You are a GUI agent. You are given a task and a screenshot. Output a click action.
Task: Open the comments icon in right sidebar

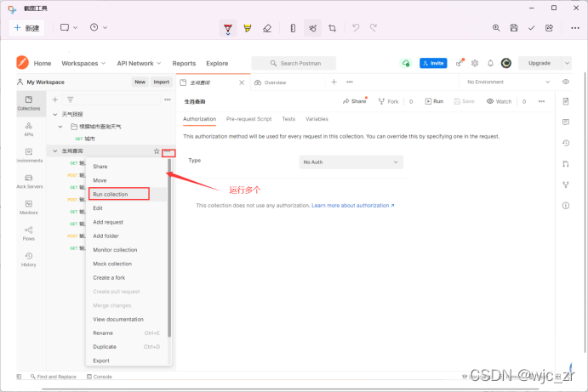pos(566,122)
